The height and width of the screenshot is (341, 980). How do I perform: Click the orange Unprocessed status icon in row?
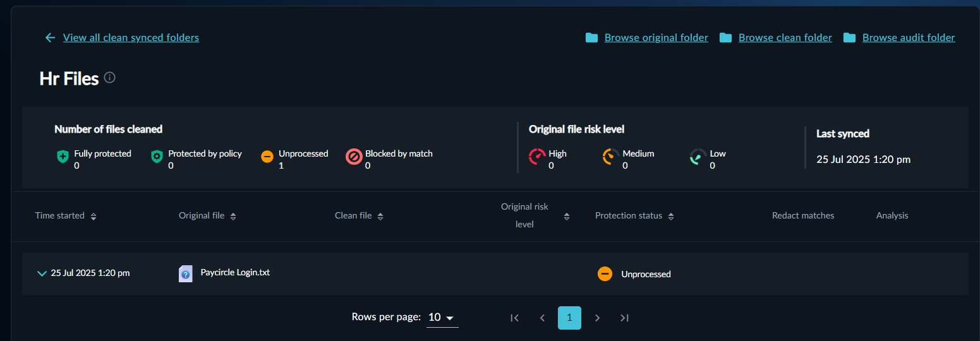pyautogui.click(x=605, y=273)
